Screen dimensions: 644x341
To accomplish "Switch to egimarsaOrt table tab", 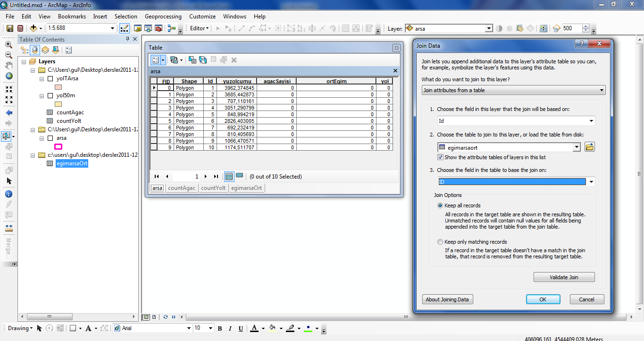I will pos(247,188).
